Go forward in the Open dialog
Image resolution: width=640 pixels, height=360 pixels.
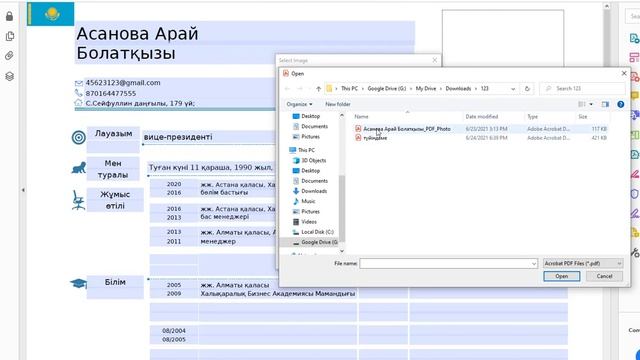click(x=300, y=89)
